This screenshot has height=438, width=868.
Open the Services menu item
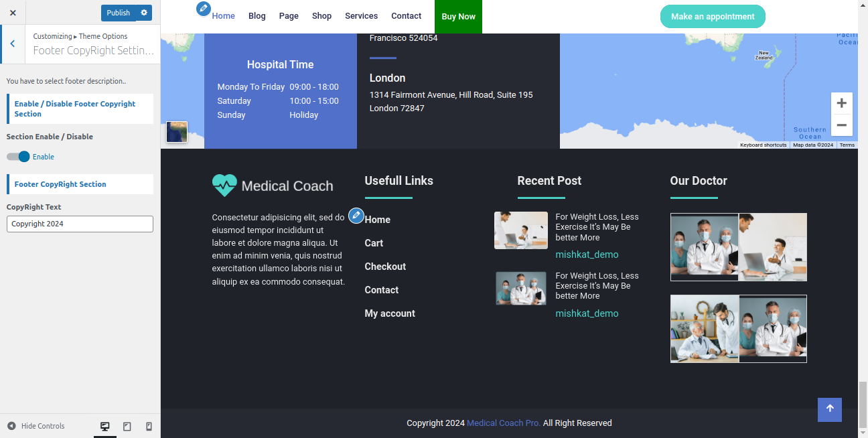coord(361,16)
